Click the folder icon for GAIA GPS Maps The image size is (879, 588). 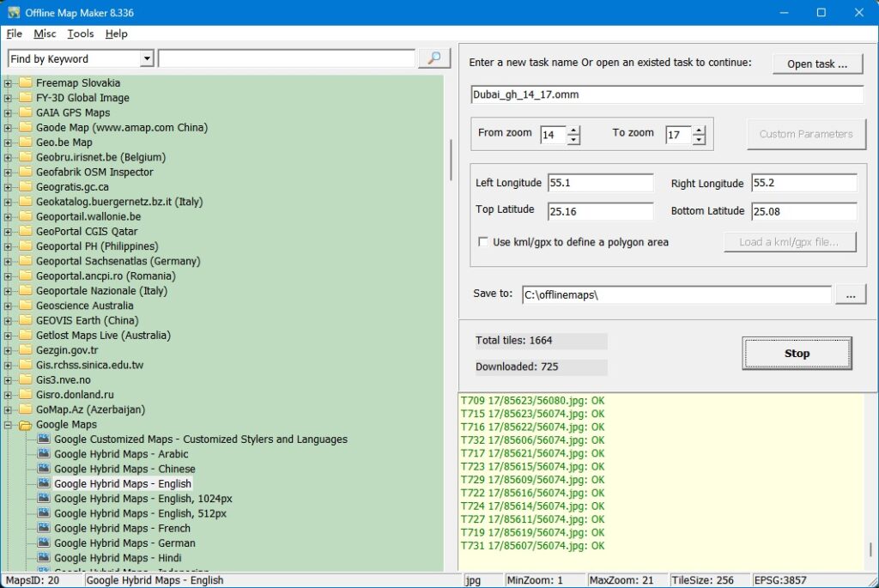tap(25, 112)
